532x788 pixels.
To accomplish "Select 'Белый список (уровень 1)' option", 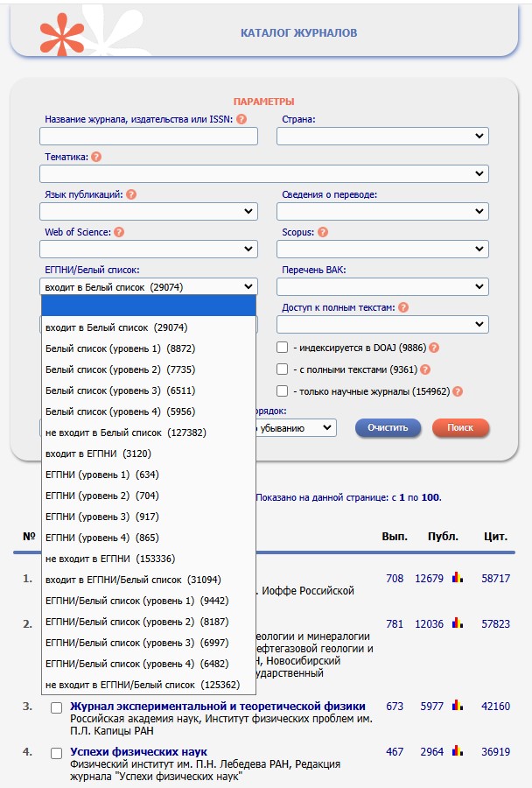I will tap(114, 348).
